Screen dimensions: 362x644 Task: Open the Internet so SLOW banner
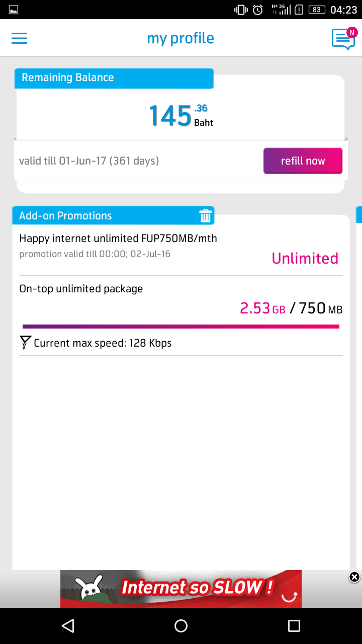(181, 588)
